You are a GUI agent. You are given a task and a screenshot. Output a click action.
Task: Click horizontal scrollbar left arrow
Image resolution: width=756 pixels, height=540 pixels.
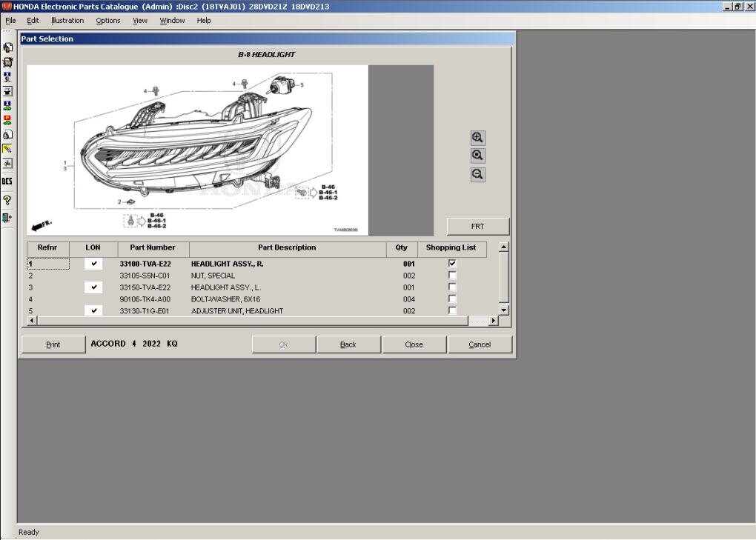(x=32, y=320)
